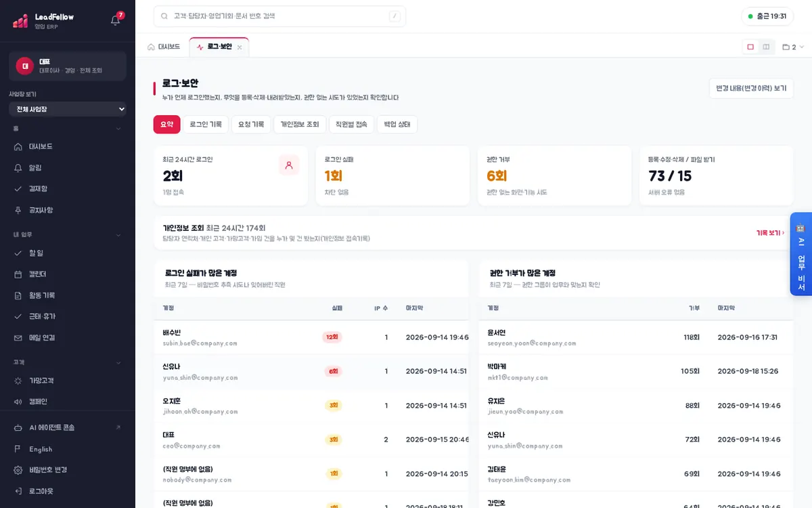Image resolution: width=812 pixels, height=508 pixels.
Task: Select the 오지훈 login failure row
Action: (x=311, y=406)
